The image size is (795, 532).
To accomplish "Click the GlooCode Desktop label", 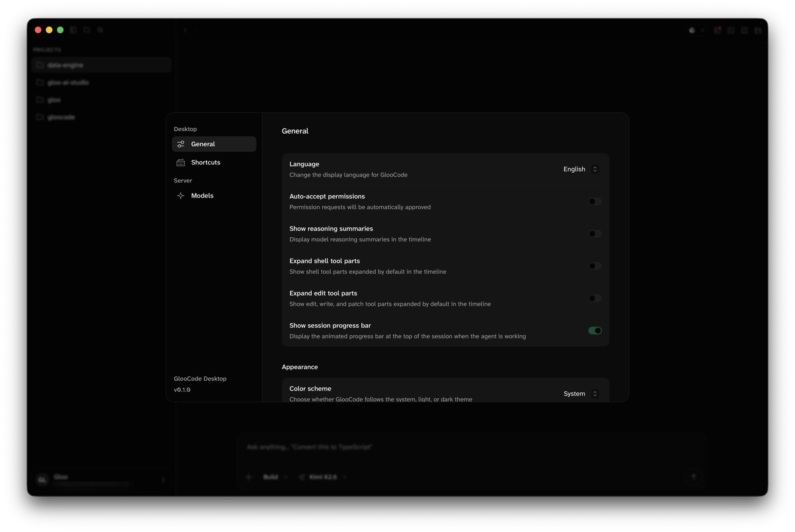I will coord(200,379).
